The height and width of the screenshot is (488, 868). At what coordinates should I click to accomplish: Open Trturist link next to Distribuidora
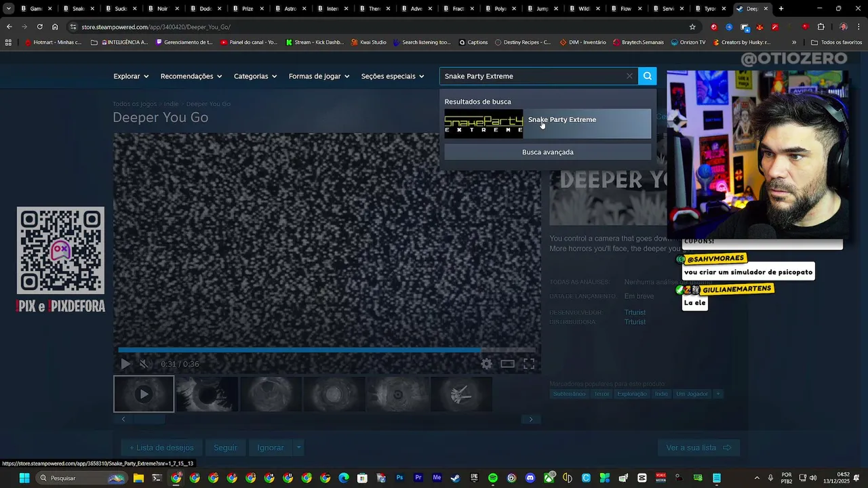pos(635,322)
